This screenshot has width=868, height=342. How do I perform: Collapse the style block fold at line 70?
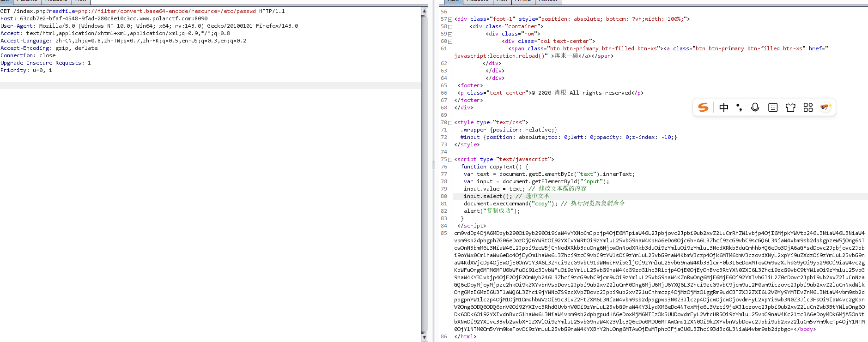(x=450, y=123)
